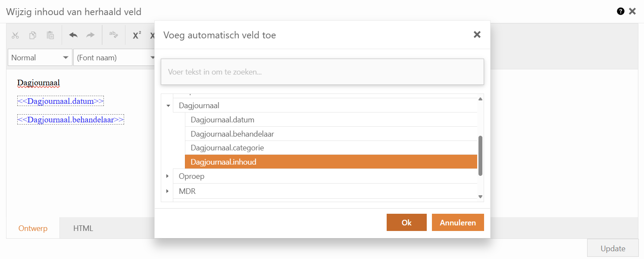Expand the MDR tree node
The height and width of the screenshot is (259, 644).
tap(168, 191)
